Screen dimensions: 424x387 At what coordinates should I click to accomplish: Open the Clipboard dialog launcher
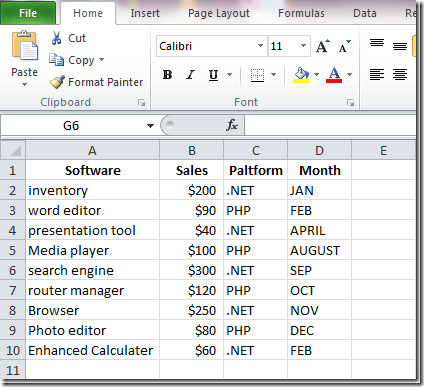[142, 103]
